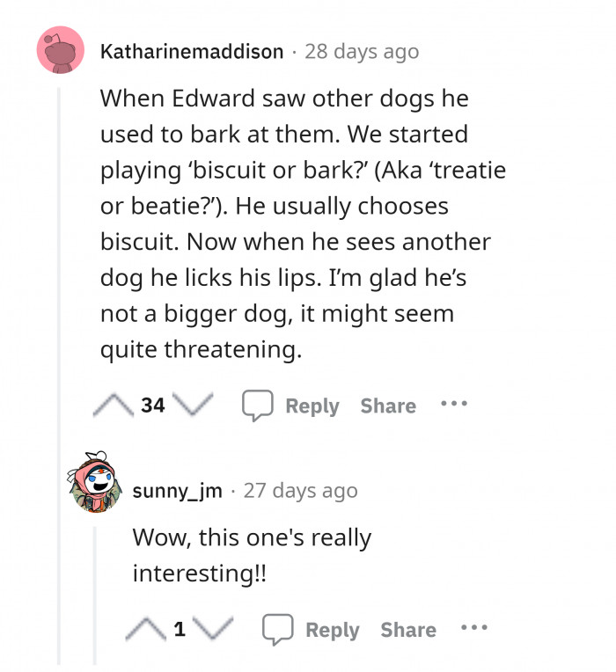The width and height of the screenshot is (616, 672).
Task: Open more options for Katharinemaddison's comment
Action: tap(454, 405)
